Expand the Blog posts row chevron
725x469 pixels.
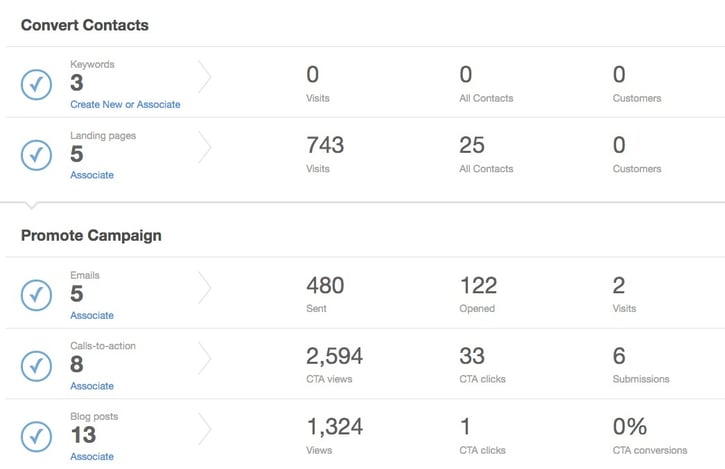205,429
